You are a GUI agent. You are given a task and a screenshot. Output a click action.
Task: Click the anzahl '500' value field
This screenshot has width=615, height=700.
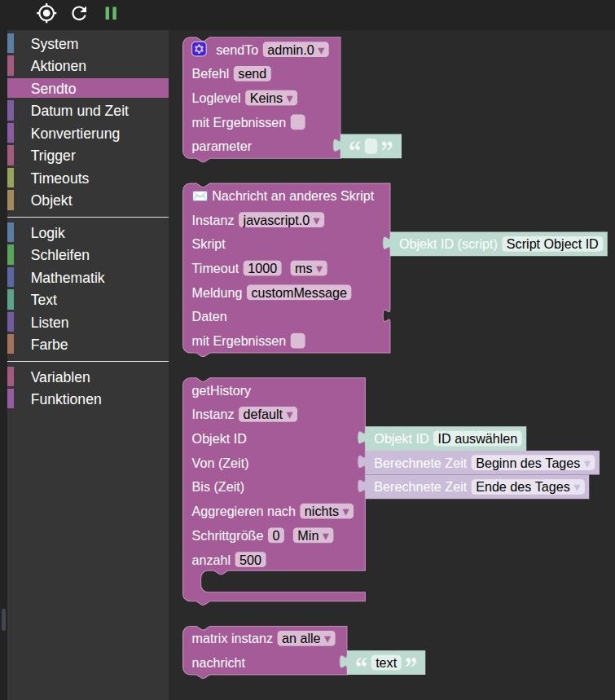click(250, 560)
